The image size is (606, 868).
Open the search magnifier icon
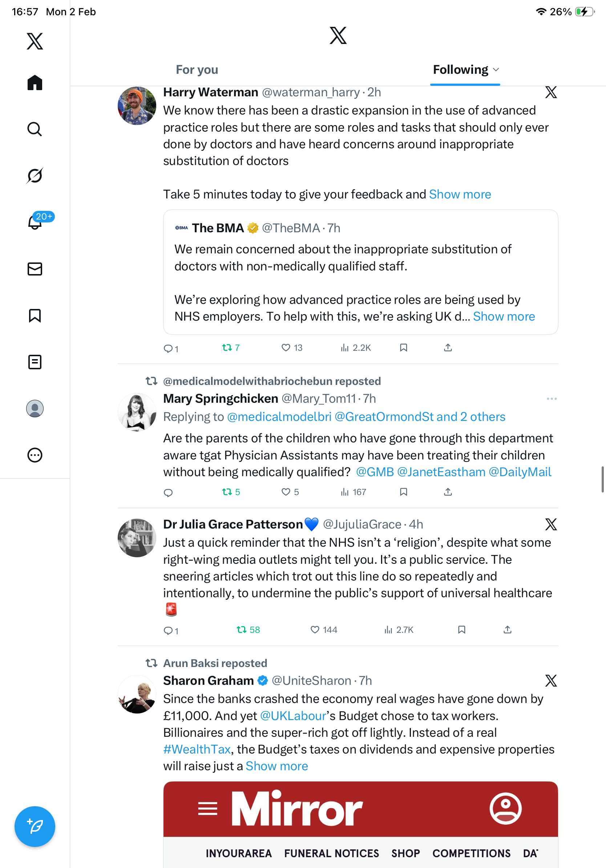[35, 129]
